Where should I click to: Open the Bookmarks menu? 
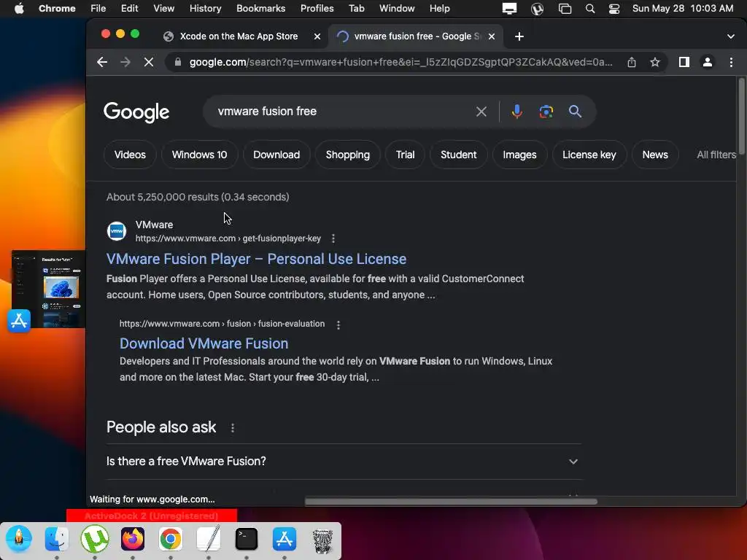tap(260, 9)
